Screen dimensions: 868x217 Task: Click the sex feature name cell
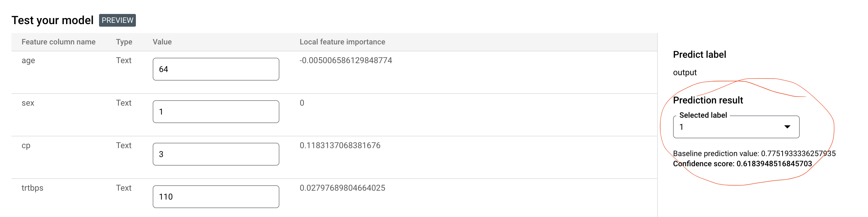(28, 103)
